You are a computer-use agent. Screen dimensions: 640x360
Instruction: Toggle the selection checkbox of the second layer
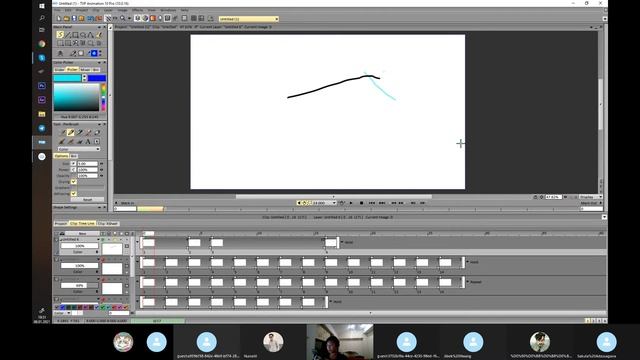coord(56,260)
